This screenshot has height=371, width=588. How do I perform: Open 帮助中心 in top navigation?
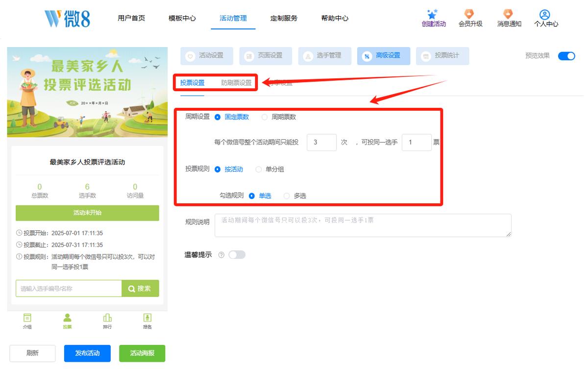pyautogui.click(x=335, y=18)
